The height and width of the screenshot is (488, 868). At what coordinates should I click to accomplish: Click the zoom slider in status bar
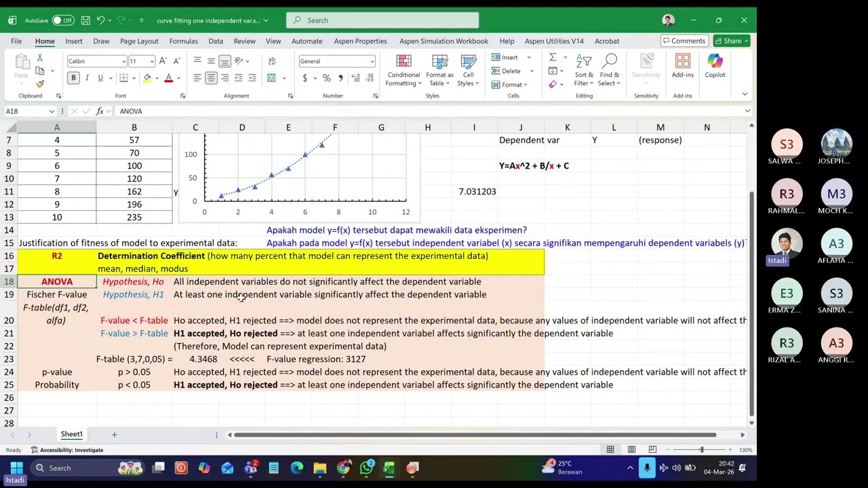(x=702, y=449)
